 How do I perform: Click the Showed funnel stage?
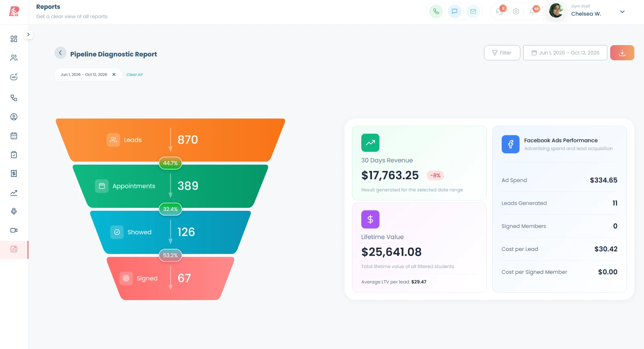click(170, 232)
